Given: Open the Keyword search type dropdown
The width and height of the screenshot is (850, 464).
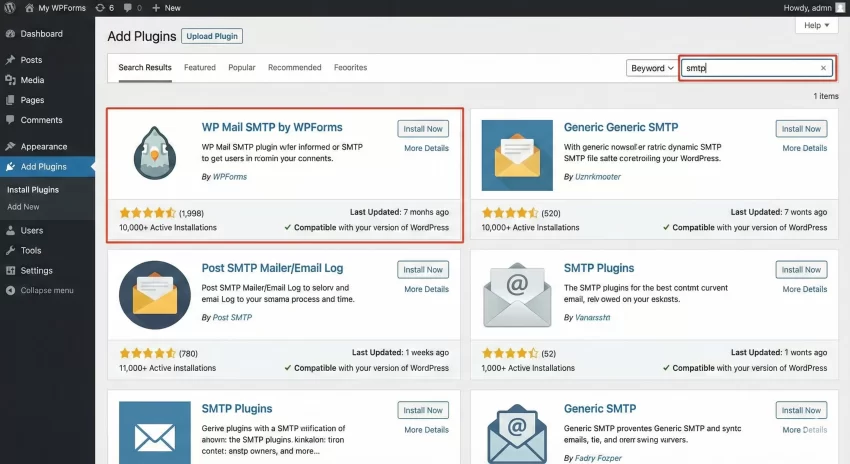Looking at the screenshot, I should click(652, 68).
